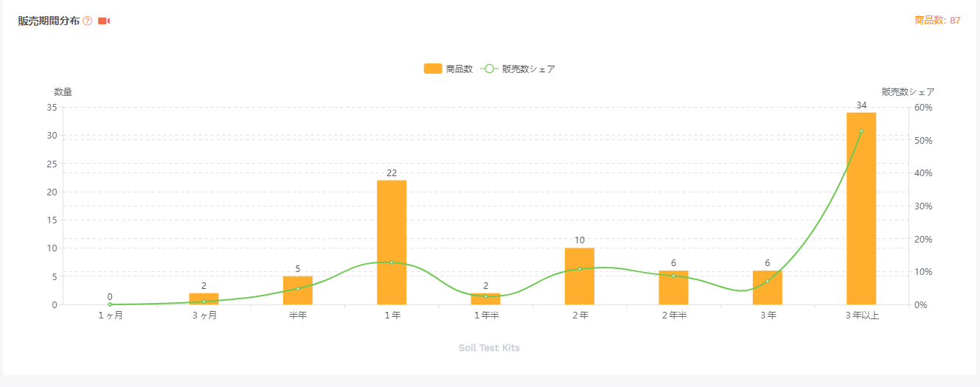Viewport: 980px width, 387px height.
Task: Click the 1年 bar showing 22
Action: click(x=392, y=243)
